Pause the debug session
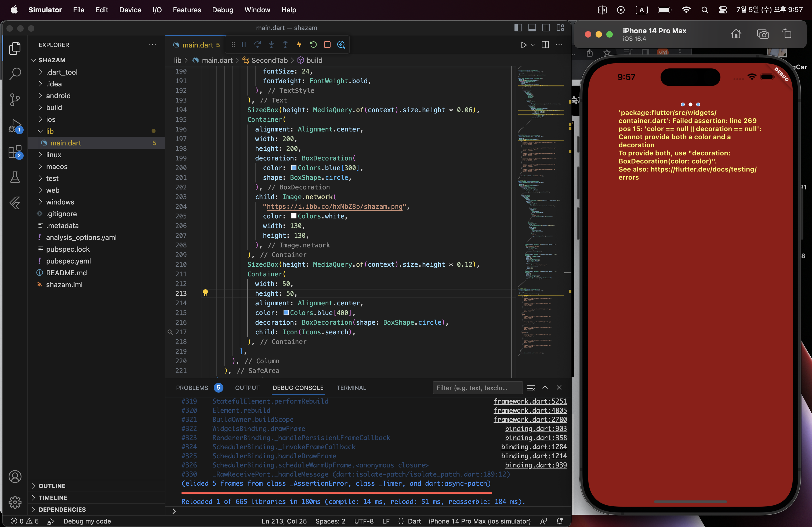 click(x=244, y=45)
